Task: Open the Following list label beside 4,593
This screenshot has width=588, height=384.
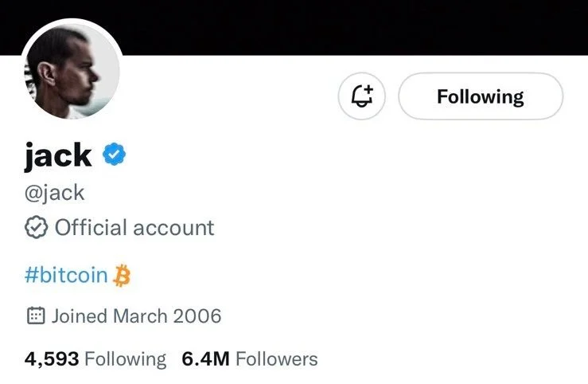Action: pos(125,359)
